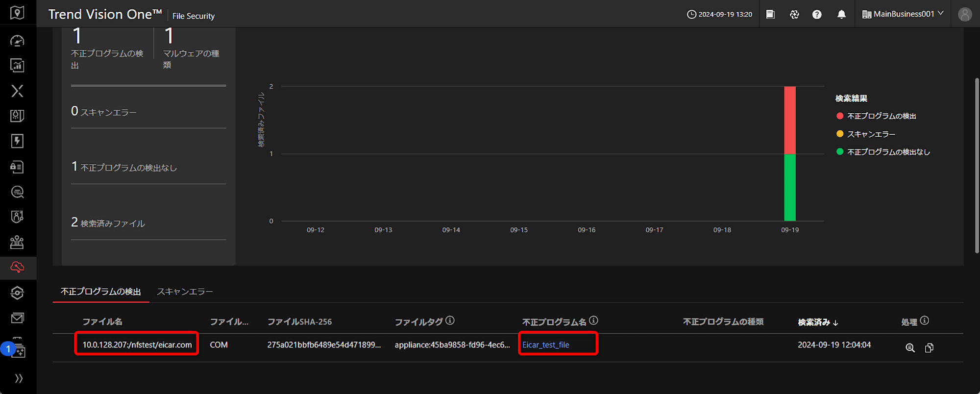Click the copy icon in eicar row
Viewport: 980px width, 394px height.
pyautogui.click(x=929, y=347)
